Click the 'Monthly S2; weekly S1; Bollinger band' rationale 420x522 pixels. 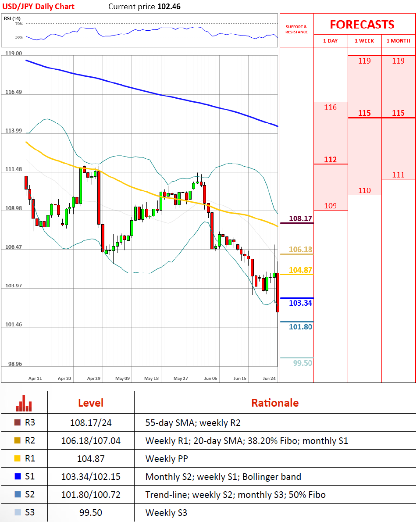223,477
